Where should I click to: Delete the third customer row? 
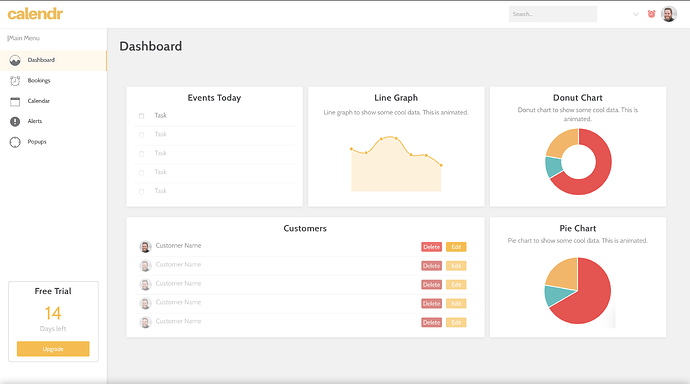click(x=431, y=285)
